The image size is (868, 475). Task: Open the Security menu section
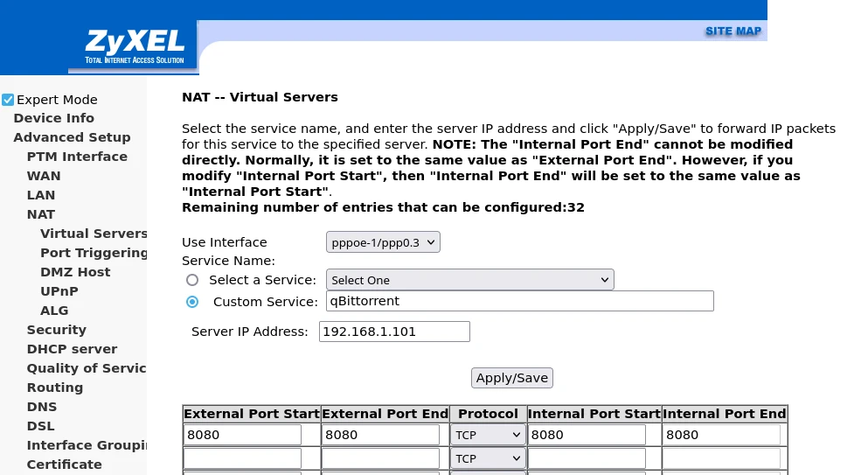56,330
